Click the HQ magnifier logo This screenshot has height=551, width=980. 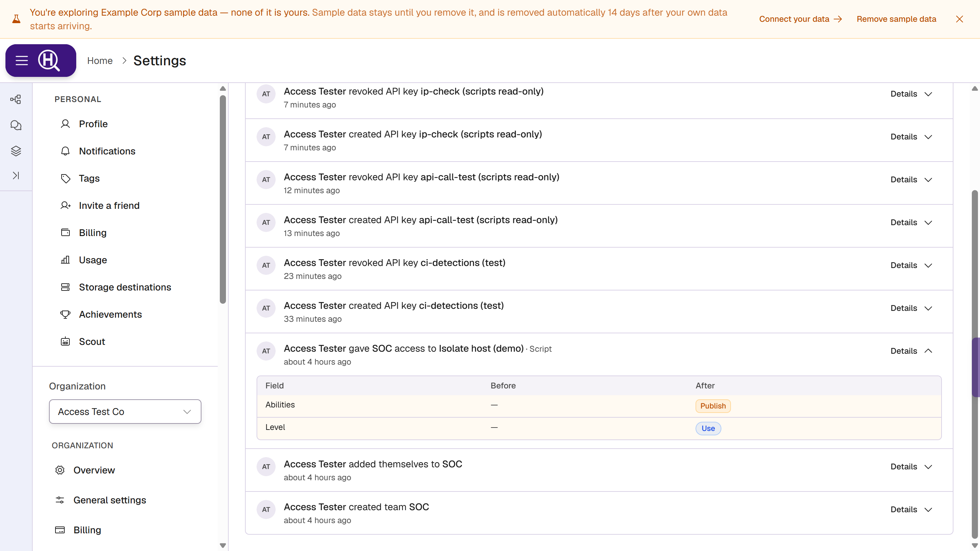[x=49, y=61]
